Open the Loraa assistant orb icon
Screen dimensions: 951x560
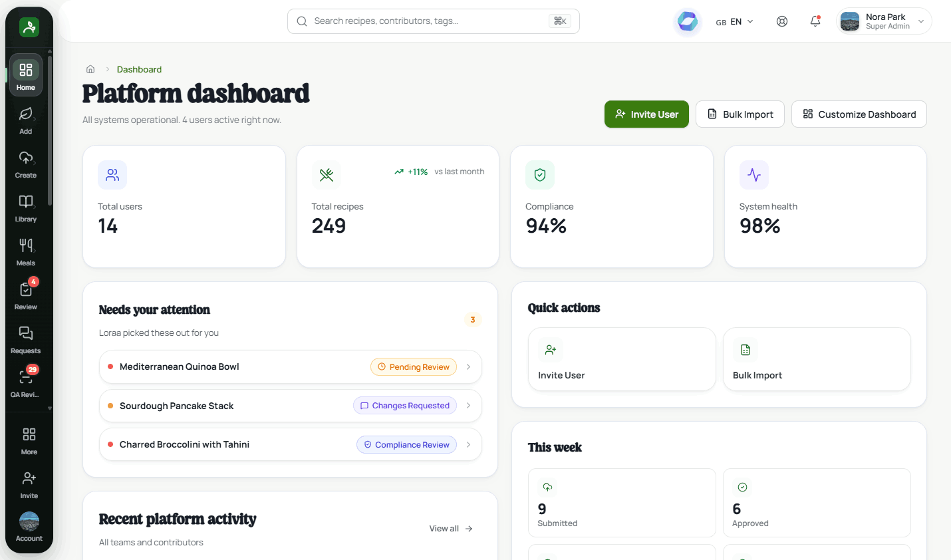coord(688,22)
